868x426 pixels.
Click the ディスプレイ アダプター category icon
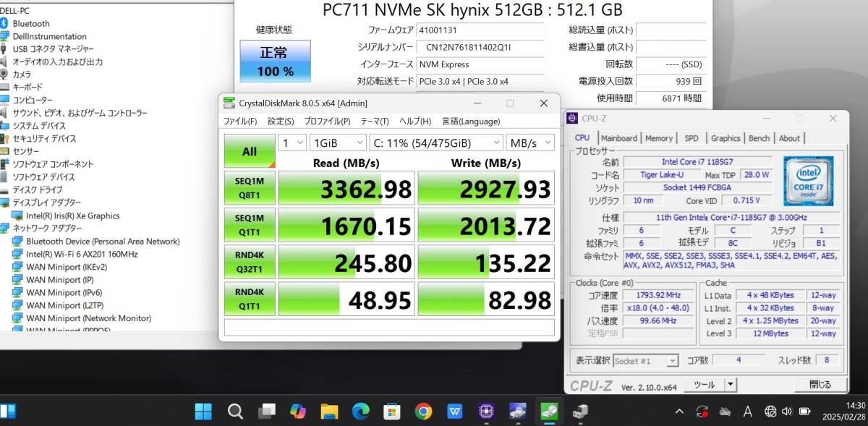pyautogui.click(x=4, y=203)
